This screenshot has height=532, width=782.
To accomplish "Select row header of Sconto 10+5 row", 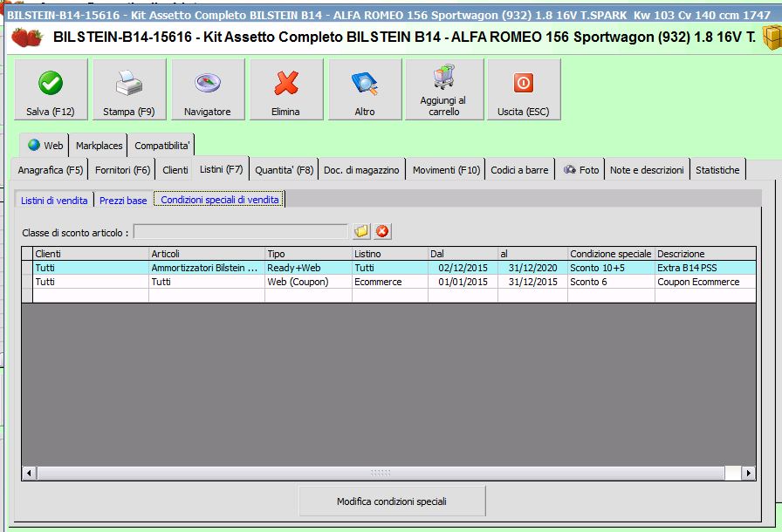I will pos(27,268).
